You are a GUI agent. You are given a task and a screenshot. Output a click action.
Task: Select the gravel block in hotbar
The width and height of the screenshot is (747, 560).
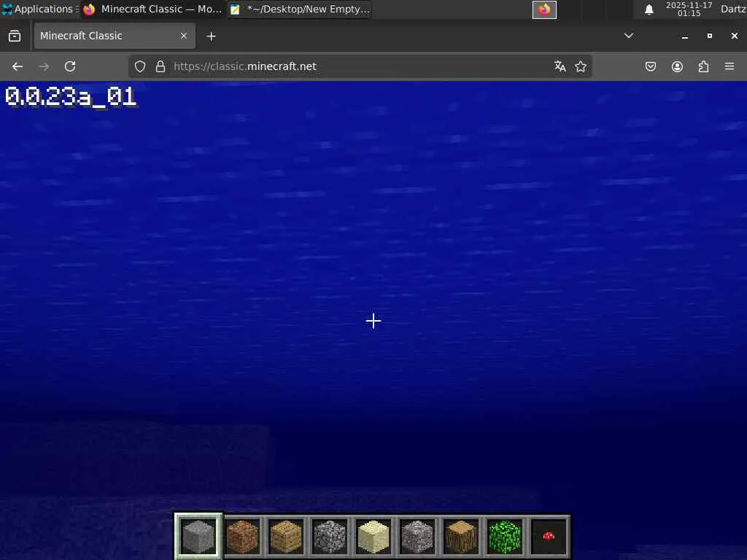click(x=417, y=537)
